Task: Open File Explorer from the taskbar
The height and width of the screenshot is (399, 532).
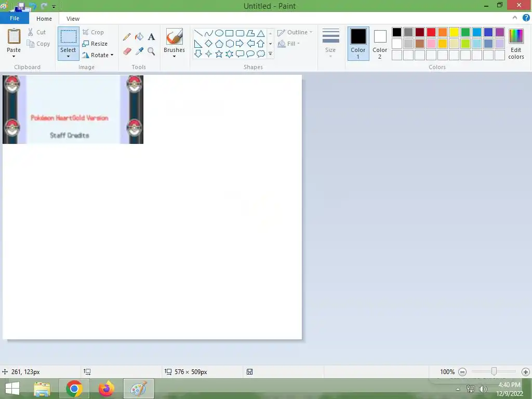Action: point(42,389)
